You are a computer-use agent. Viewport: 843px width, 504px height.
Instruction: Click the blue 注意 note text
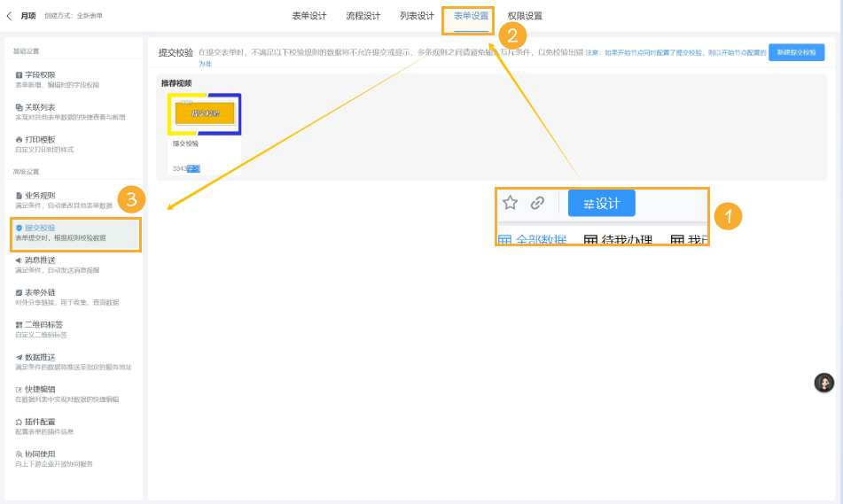pos(675,52)
